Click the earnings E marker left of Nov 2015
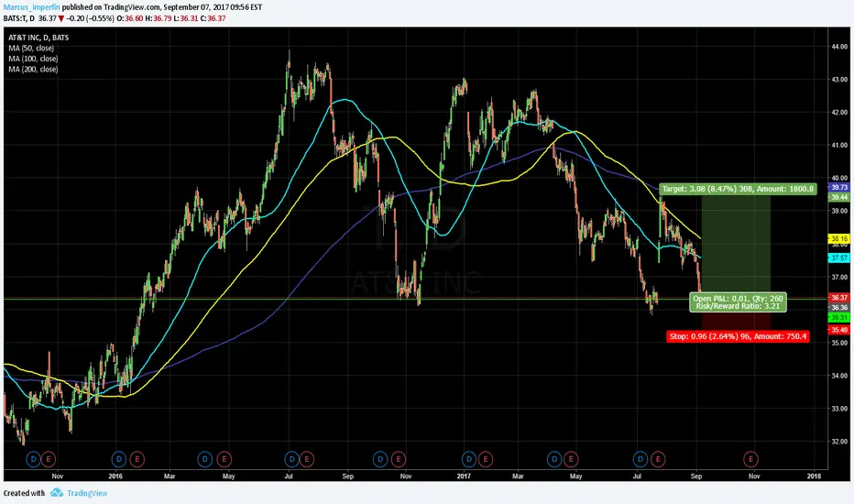 pos(49,459)
